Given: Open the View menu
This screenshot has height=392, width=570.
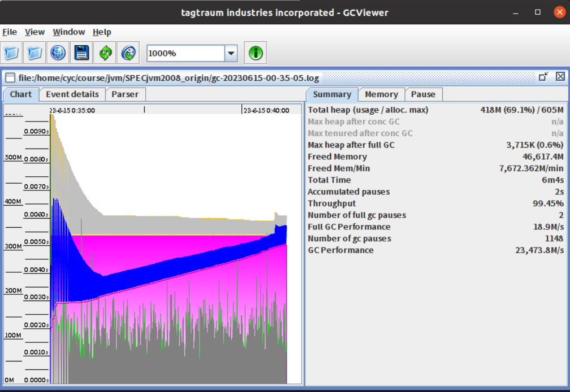Looking at the screenshot, I should 34,32.
